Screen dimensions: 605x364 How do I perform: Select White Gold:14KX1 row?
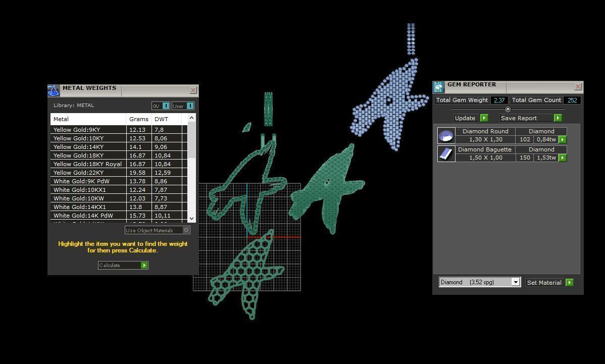tap(119, 207)
